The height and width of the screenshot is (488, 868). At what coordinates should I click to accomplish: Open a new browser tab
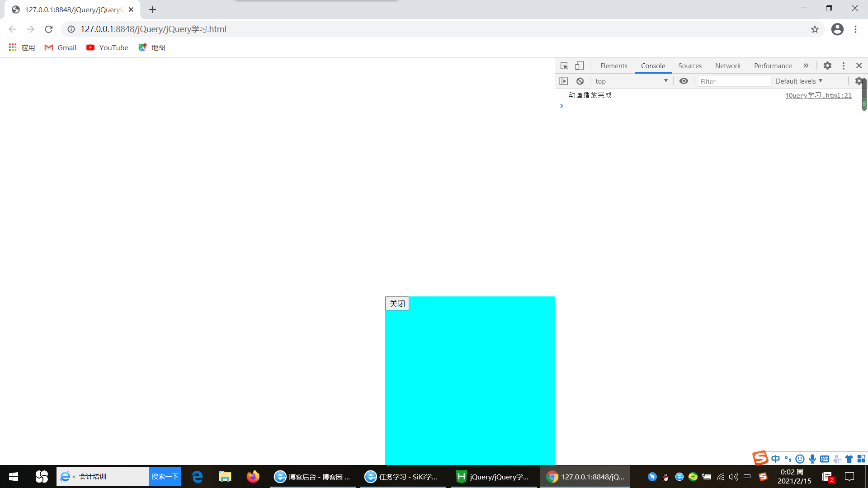point(152,9)
